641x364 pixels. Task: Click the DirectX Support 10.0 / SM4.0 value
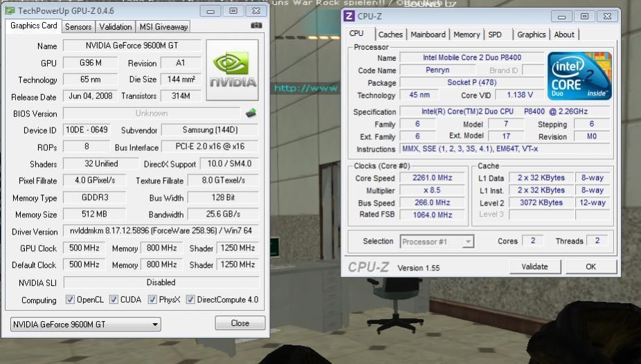click(x=229, y=164)
